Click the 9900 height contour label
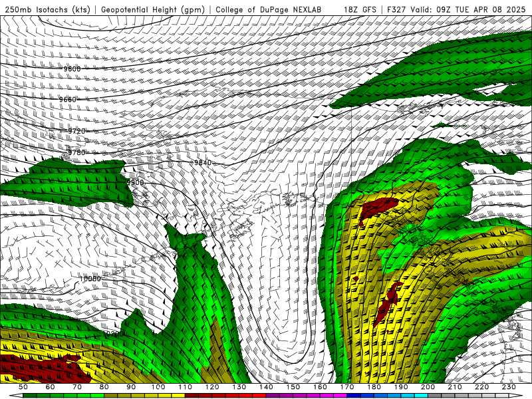532x399 pixels. [x=136, y=182]
